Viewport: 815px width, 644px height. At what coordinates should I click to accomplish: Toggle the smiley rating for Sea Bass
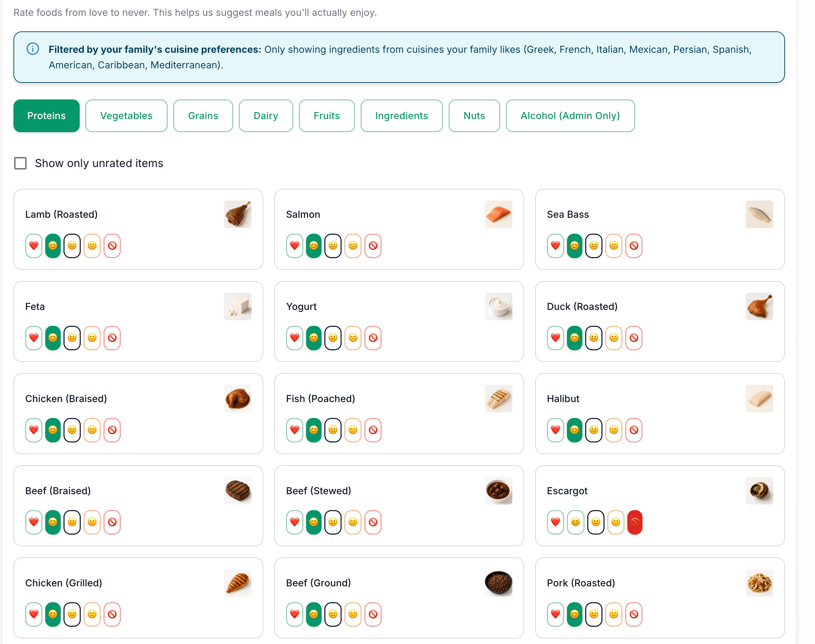point(574,246)
